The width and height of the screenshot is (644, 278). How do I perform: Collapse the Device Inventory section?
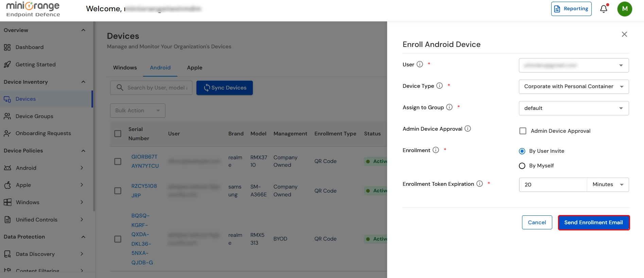point(83,82)
